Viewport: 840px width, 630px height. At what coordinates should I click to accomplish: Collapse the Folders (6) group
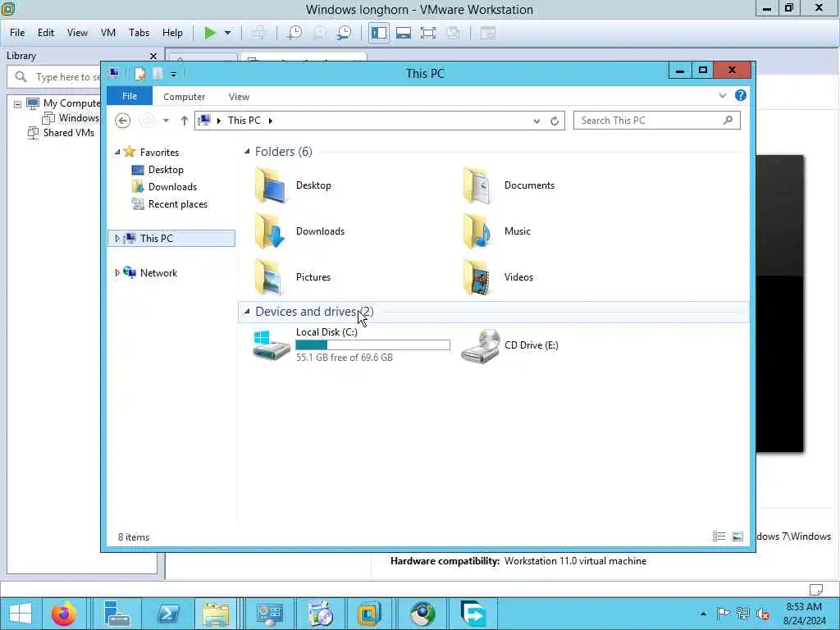247,152
